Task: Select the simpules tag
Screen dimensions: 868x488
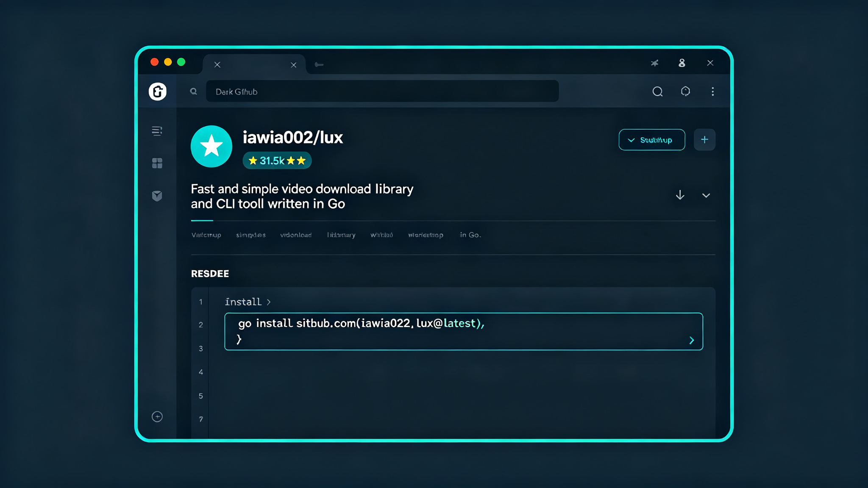Action: 251,235
